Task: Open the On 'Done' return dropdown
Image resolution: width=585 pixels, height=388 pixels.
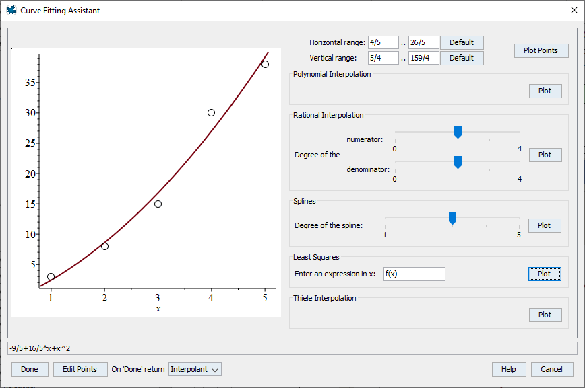Action: click(195, 369)
